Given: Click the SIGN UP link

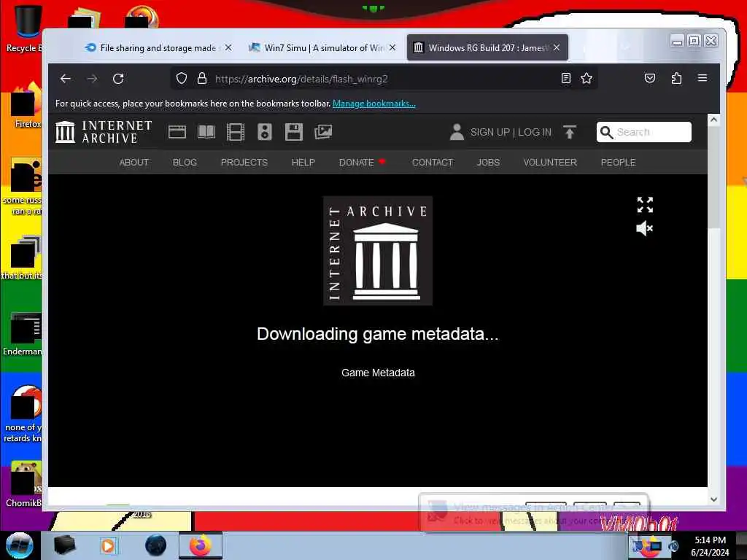Looking at the screenshot, I should coord(489,133).
